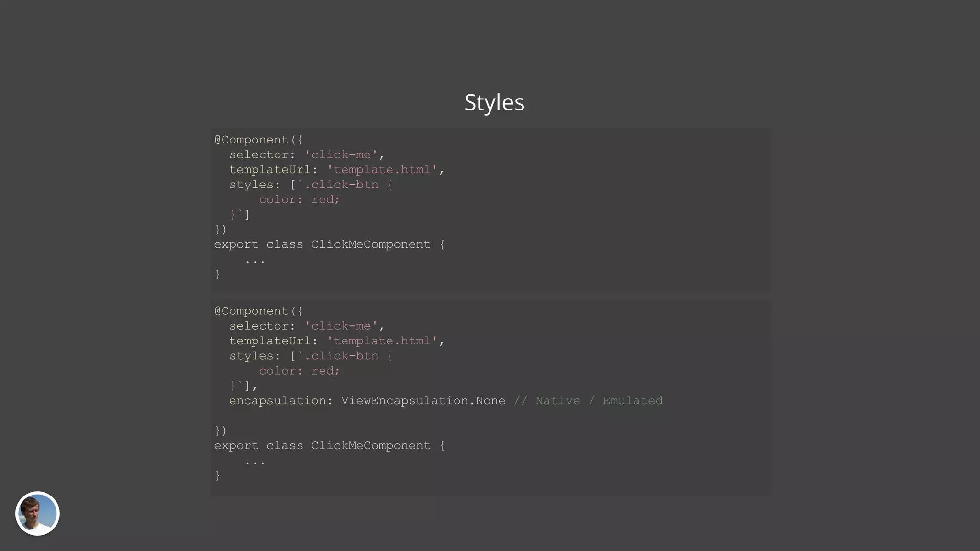Click ClickMeComponent class name in second block
This screenshot has height=551, width=980.
coord(371,446)
